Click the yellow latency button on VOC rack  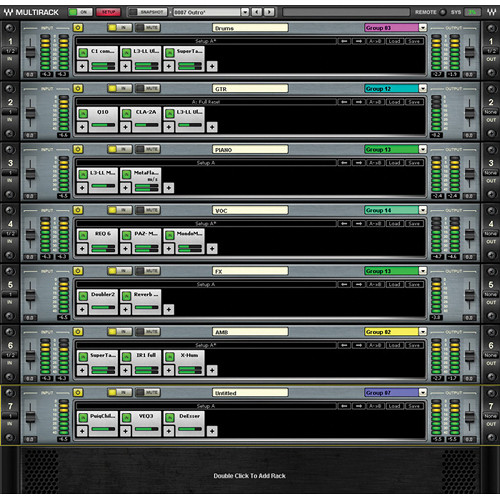(78, 210)
